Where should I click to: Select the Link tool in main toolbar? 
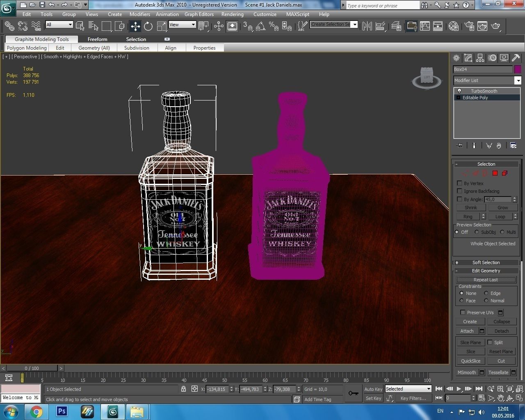pyautogui.click(x=9, y=26)
